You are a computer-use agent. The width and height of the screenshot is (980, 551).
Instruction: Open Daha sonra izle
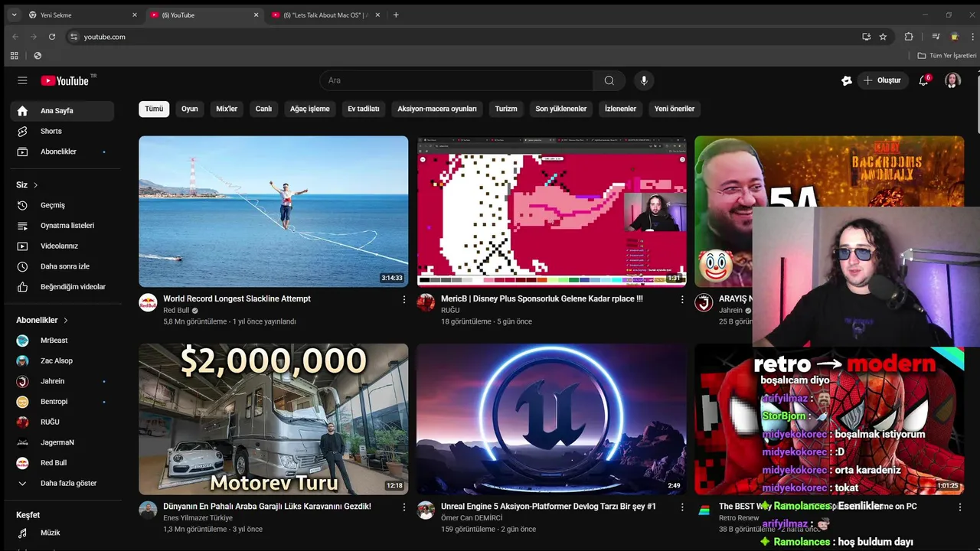click(x=62, y=266)
